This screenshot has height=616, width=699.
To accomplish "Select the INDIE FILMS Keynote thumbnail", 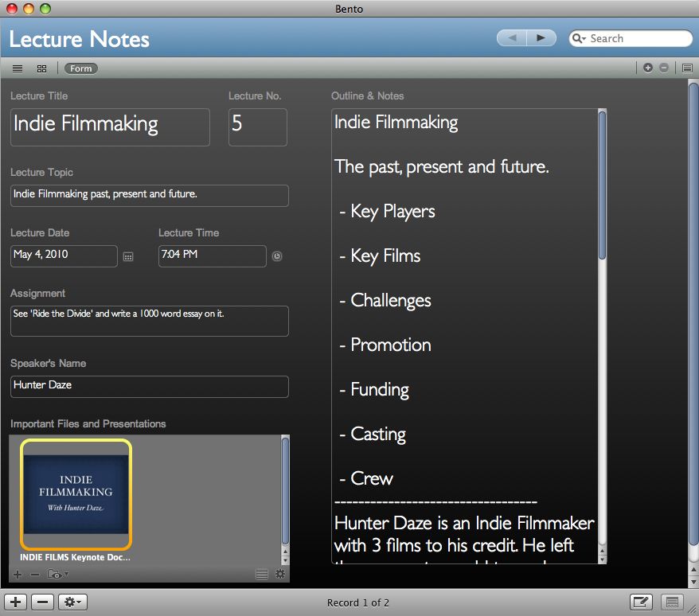I will [76, 494].
